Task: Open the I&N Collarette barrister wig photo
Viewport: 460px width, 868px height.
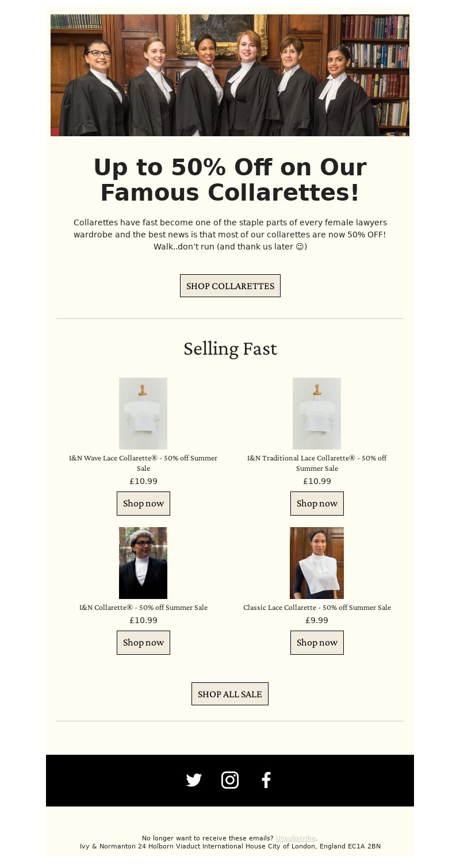Action: 143,563
